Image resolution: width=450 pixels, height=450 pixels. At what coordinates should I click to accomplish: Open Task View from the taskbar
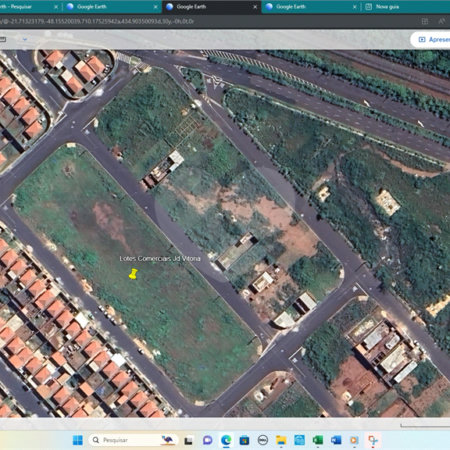pyautogui.click(x=188, y=440)
